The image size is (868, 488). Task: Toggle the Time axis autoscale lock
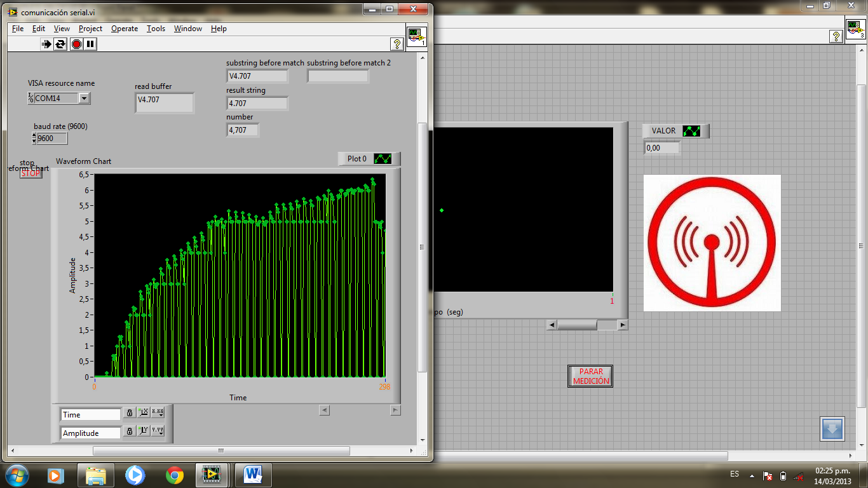130,413
